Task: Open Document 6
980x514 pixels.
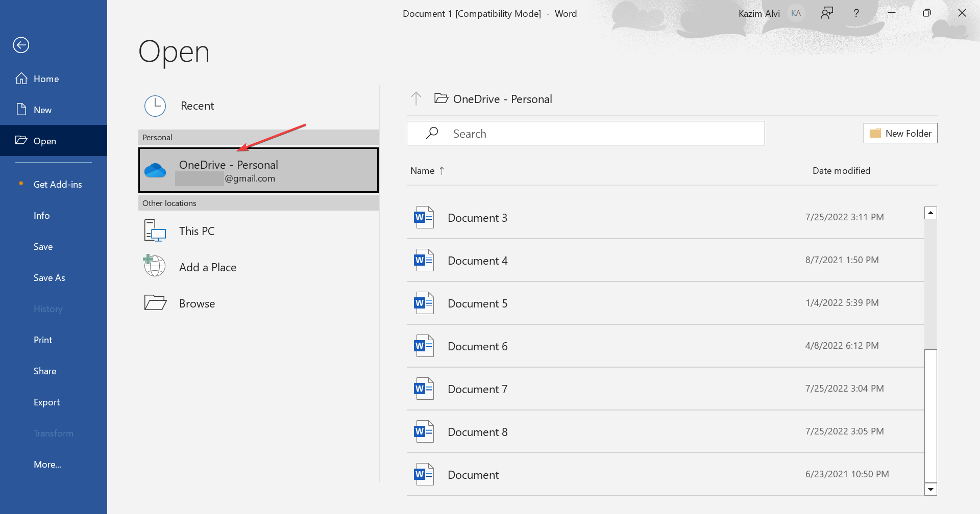Action: 666,346
